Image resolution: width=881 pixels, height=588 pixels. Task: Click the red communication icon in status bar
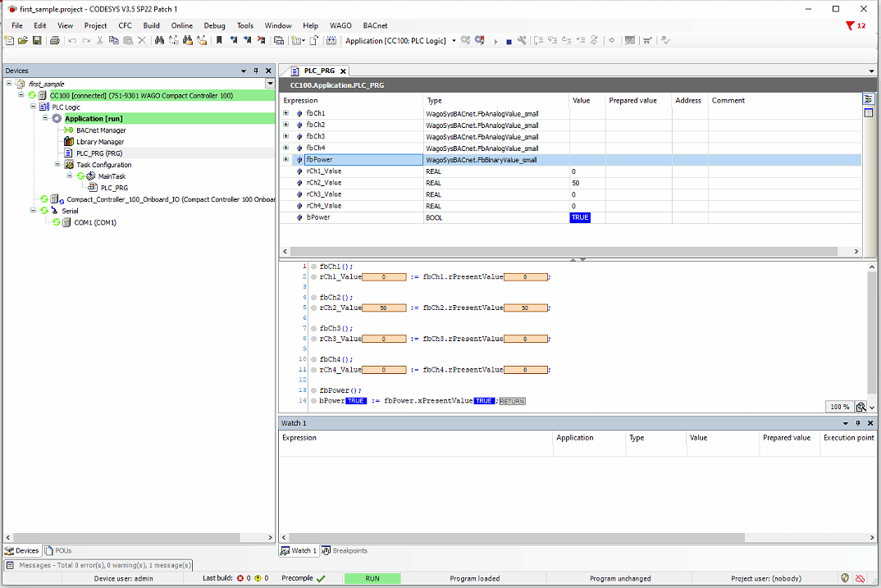pos(860,578)
